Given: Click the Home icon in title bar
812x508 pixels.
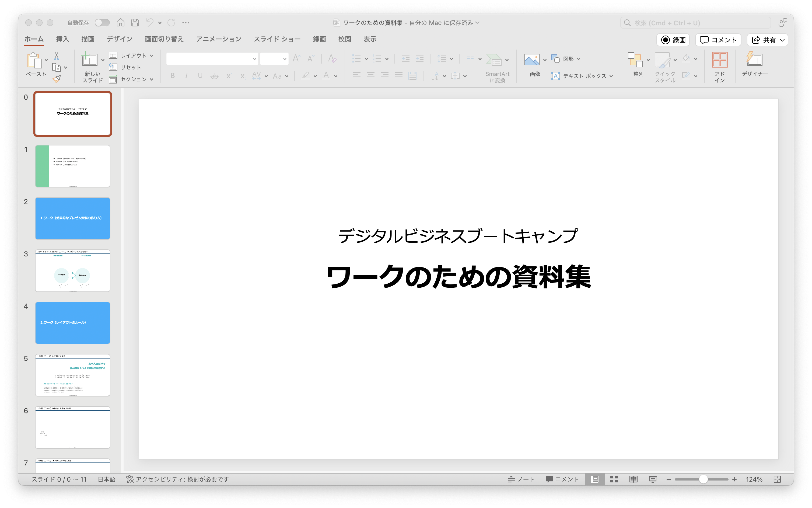Looking at the screenshot, I should pyautogui.click(x=121, y=23).
